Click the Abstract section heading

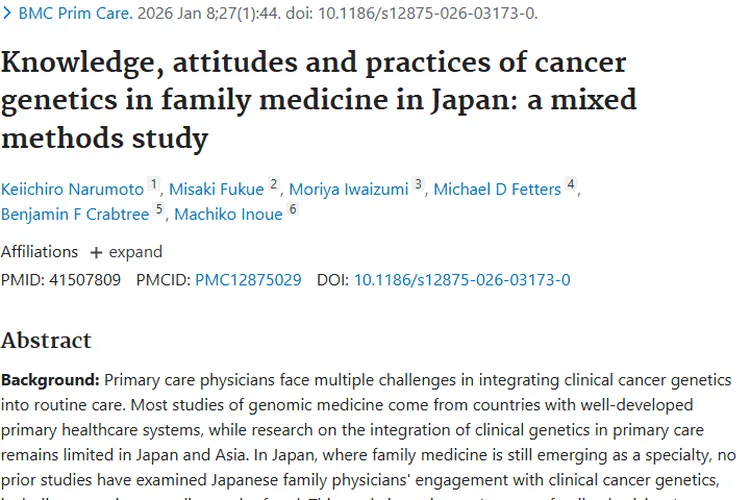tap(46, 340)
